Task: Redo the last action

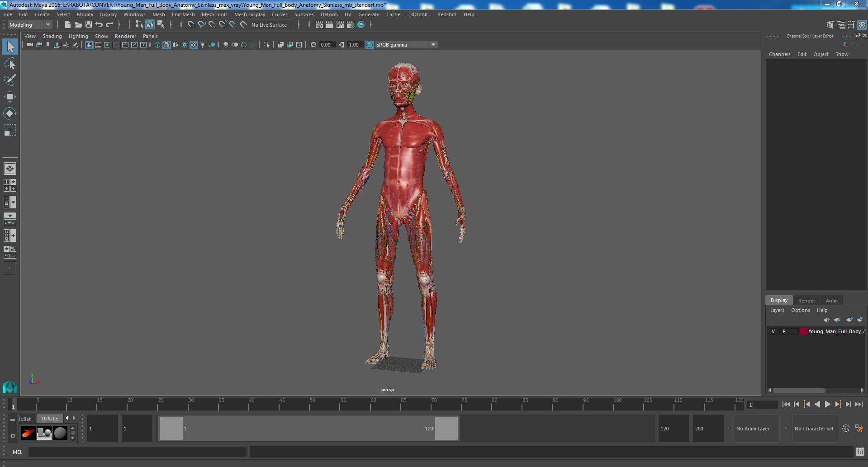Action: click(x=109, y=25)
